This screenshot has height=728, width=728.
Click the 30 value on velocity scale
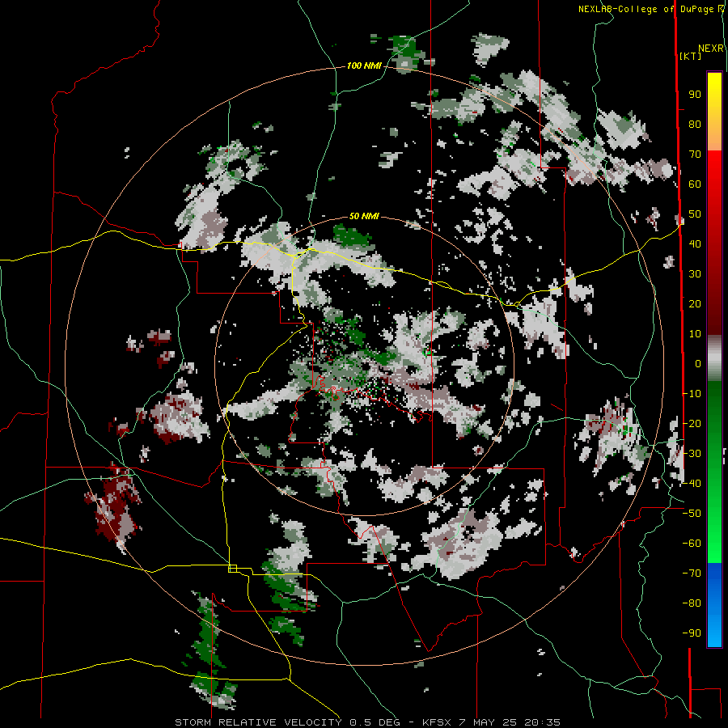(695, 274)
